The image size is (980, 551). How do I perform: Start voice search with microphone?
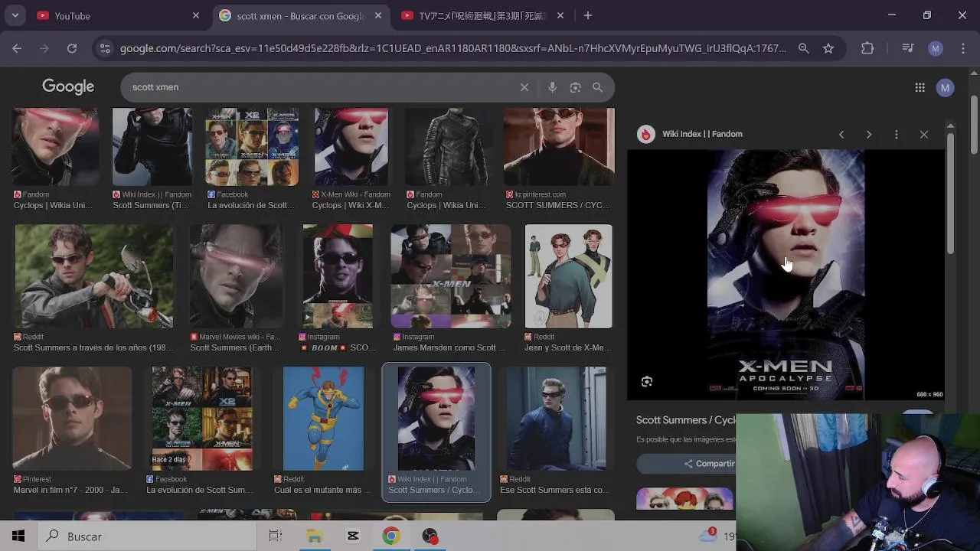[x=552, y=87]
